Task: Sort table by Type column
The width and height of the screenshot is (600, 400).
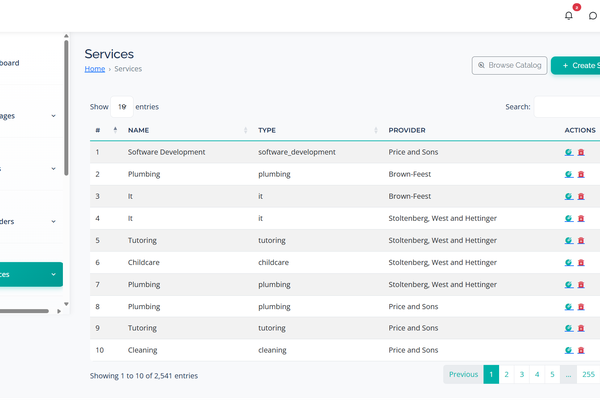Action: click(315, 130)
